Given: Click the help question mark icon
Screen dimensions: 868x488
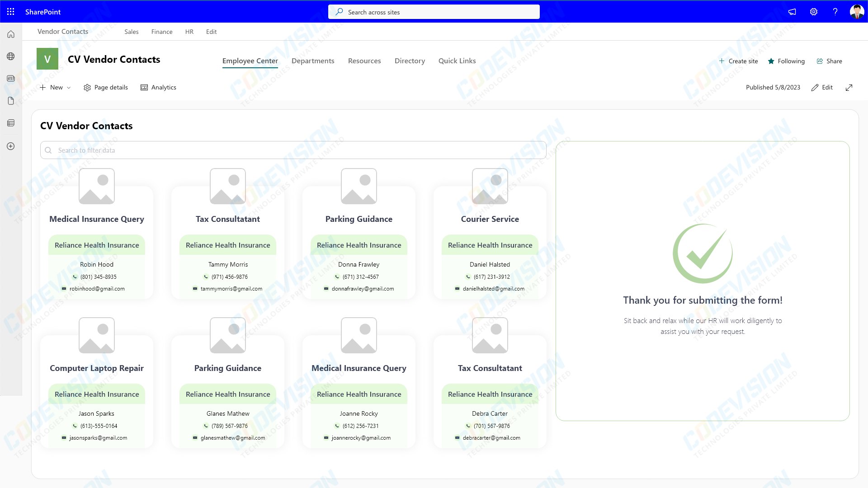Looking at the screenshot, I should pos(835,12).
